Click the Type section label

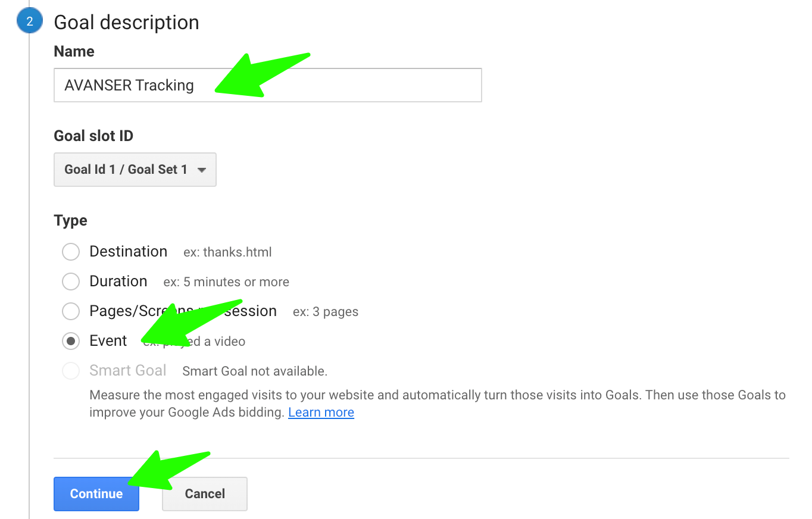(x=70, y=221)
